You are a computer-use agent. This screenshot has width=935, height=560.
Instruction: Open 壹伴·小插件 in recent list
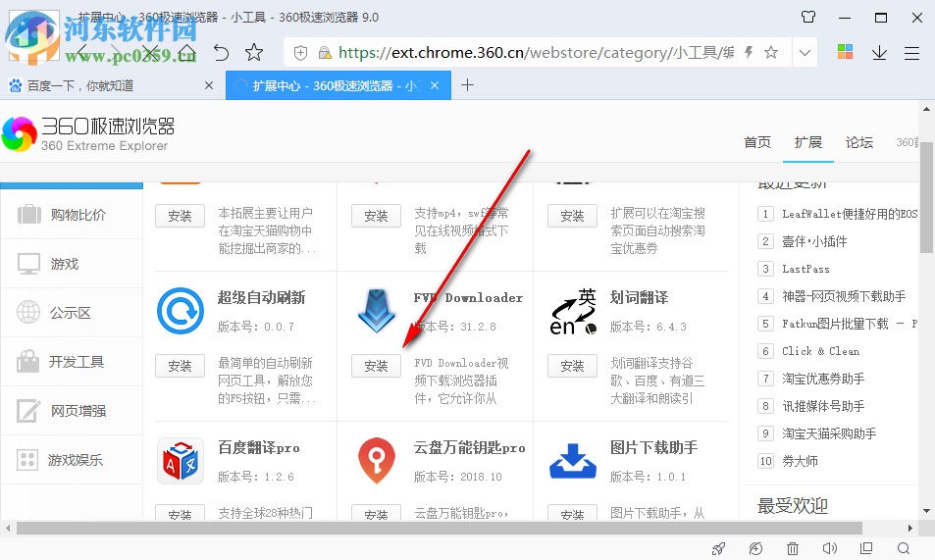coord(814,241)
